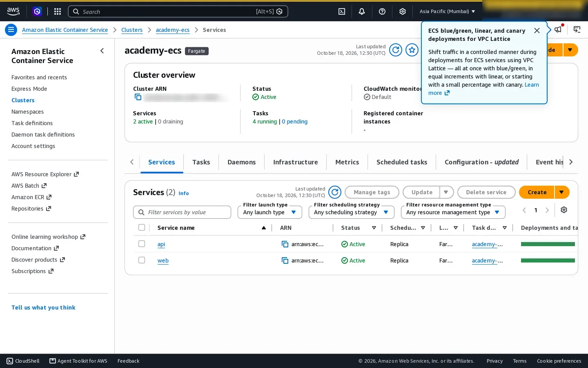Screen dimensions: 588x368
Task: Switch to the Metrics tab
Action: [347, 162]
